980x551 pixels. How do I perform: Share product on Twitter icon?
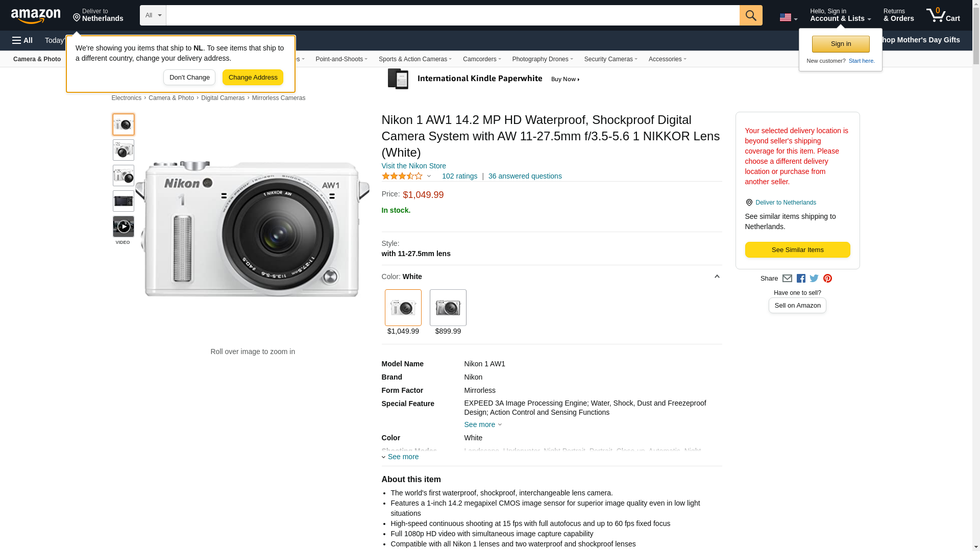click(814, 279)
